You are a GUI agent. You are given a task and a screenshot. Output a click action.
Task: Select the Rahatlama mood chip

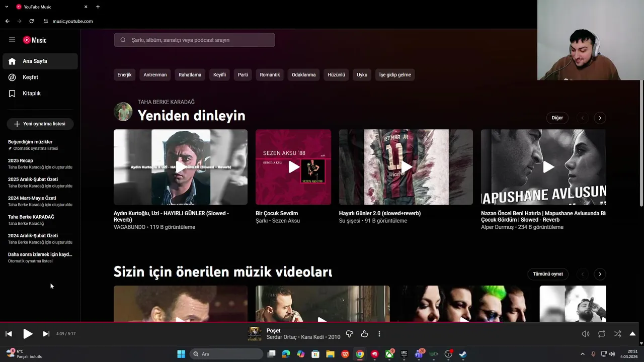(x=190, y=75)
